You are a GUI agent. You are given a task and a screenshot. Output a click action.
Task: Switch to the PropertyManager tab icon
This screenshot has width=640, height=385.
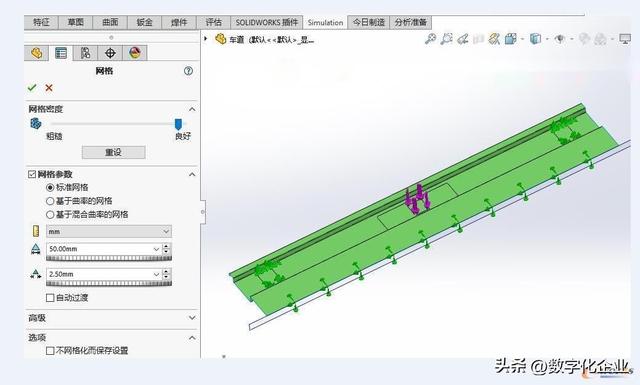coord(61,53)
